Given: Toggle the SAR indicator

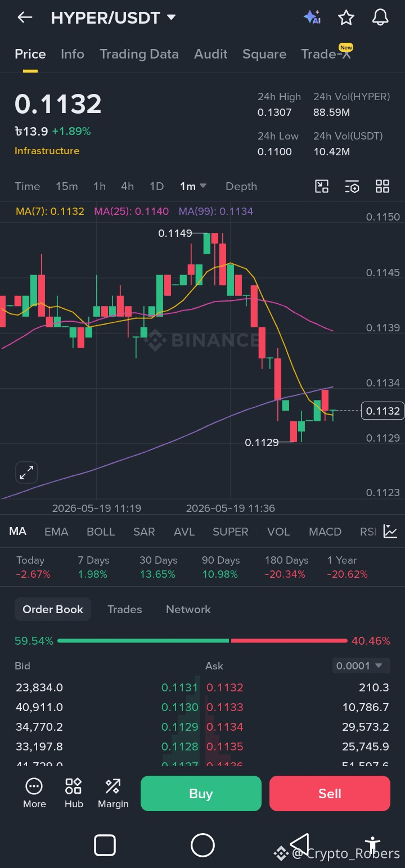Looking at the screenshot, I should point(144,532).
